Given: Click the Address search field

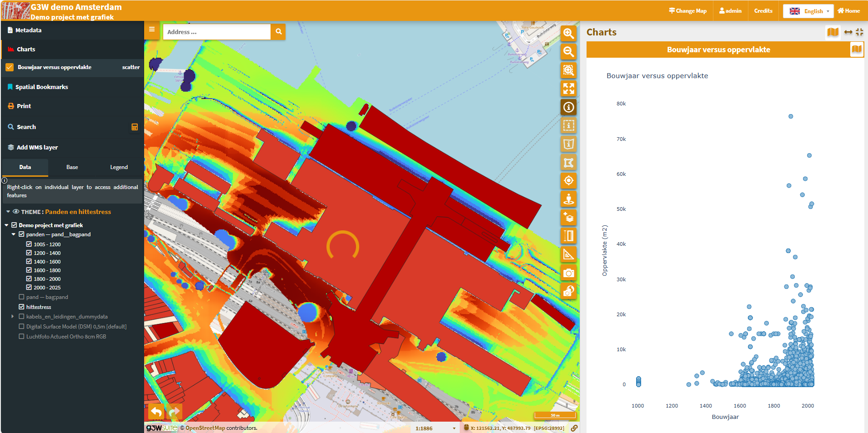Looking at the screenshot, I should [x=217, y=32].
